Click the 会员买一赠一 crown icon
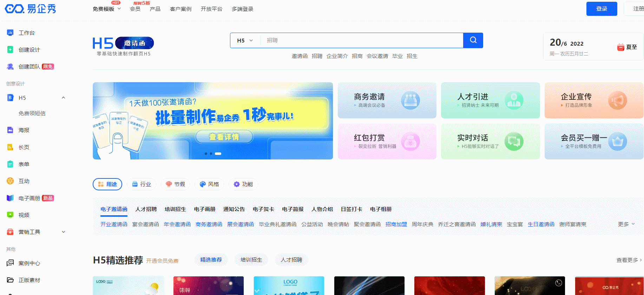 point(617,142)
